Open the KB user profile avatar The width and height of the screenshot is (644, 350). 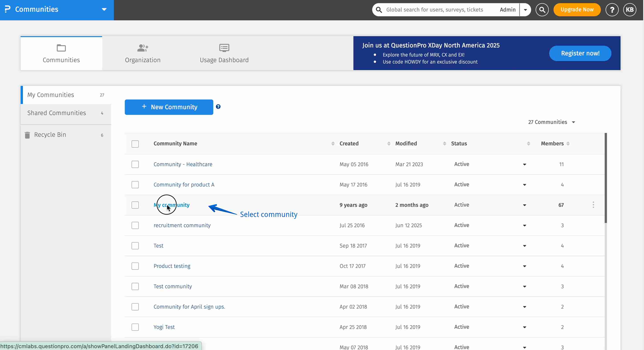point(630,10)
